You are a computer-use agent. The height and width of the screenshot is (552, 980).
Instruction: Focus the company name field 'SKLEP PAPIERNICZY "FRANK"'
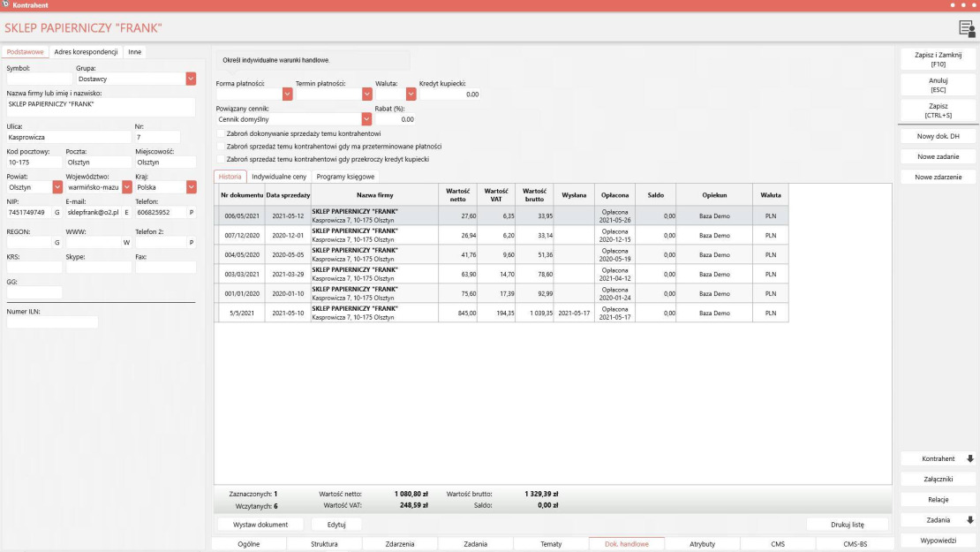101,107
